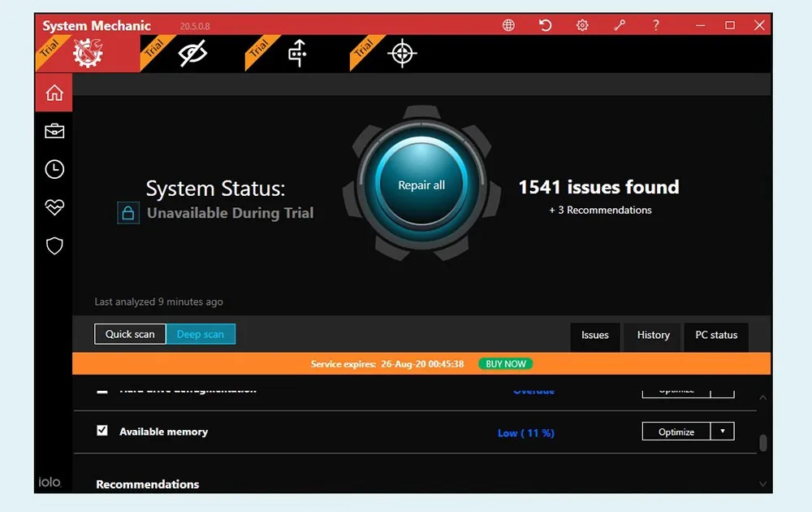Open LiveBoost via the heart sidebar icon

[54, 207]
